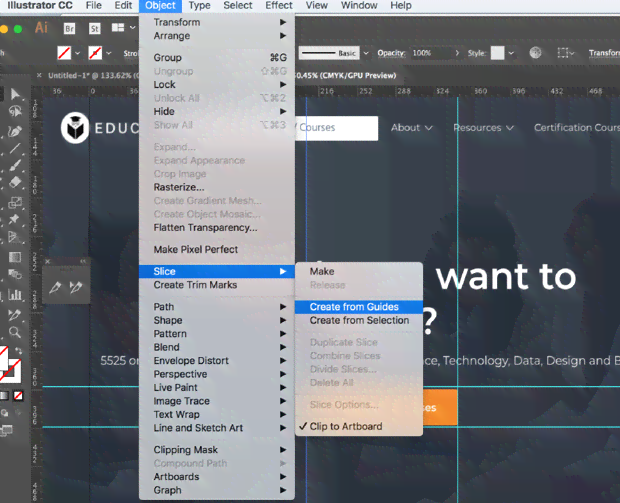Open the Illustrator CC application menu
620x503 pixels.
pos(40,6)
